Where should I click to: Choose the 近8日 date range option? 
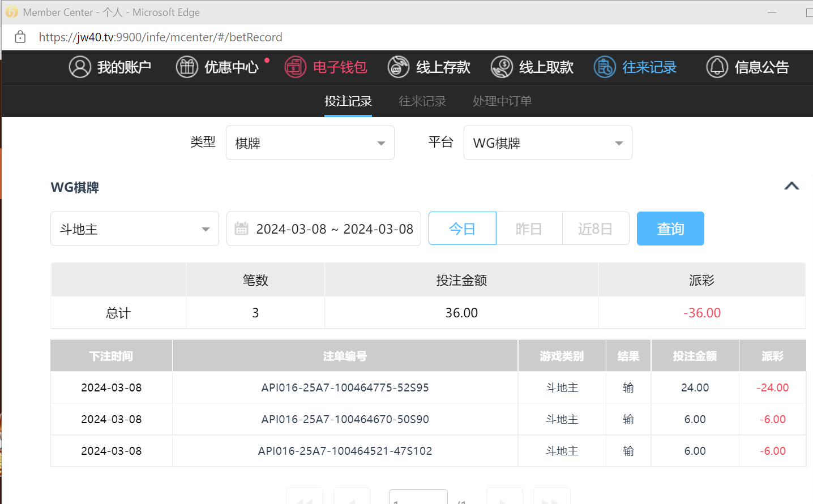point(595,229)
